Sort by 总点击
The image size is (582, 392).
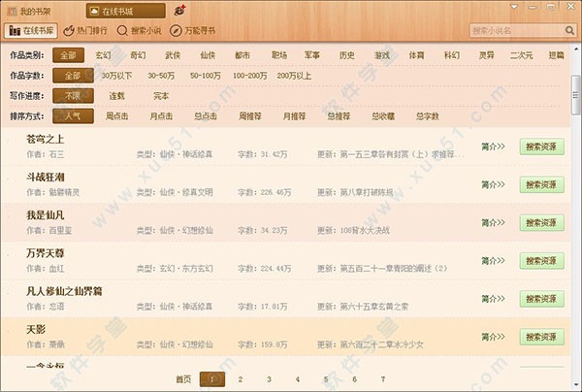pos(206,116)
